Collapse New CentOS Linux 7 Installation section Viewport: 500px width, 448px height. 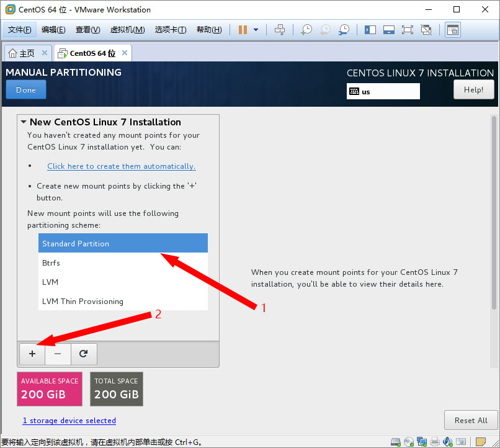[x=24, y=122]
